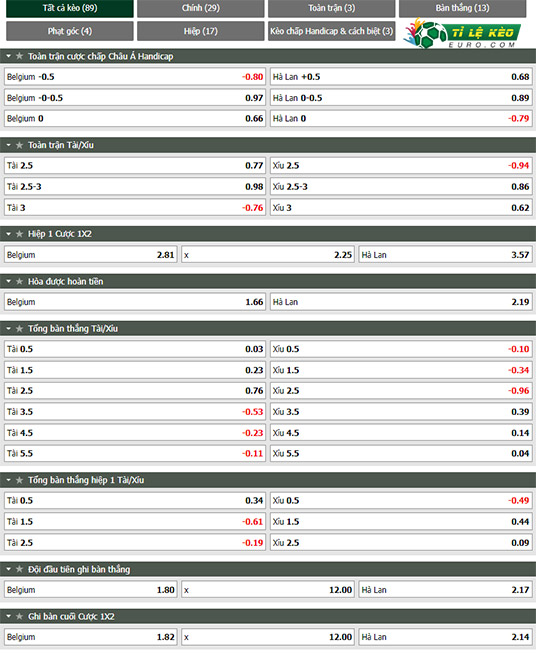This screenshot has height=655, width=536.
Task: Collapse the Toàn trận Tài/Xỉu arrow
Action: (x=8, y=145)
